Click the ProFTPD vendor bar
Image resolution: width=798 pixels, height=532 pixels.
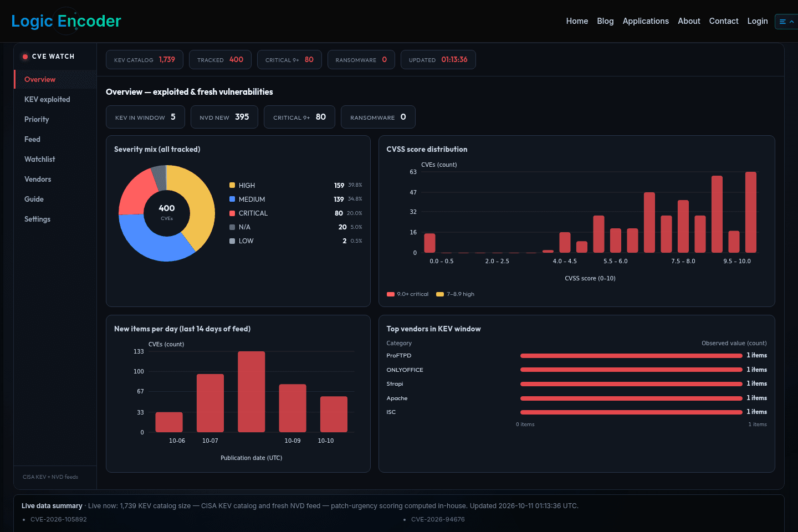(631, 356)
